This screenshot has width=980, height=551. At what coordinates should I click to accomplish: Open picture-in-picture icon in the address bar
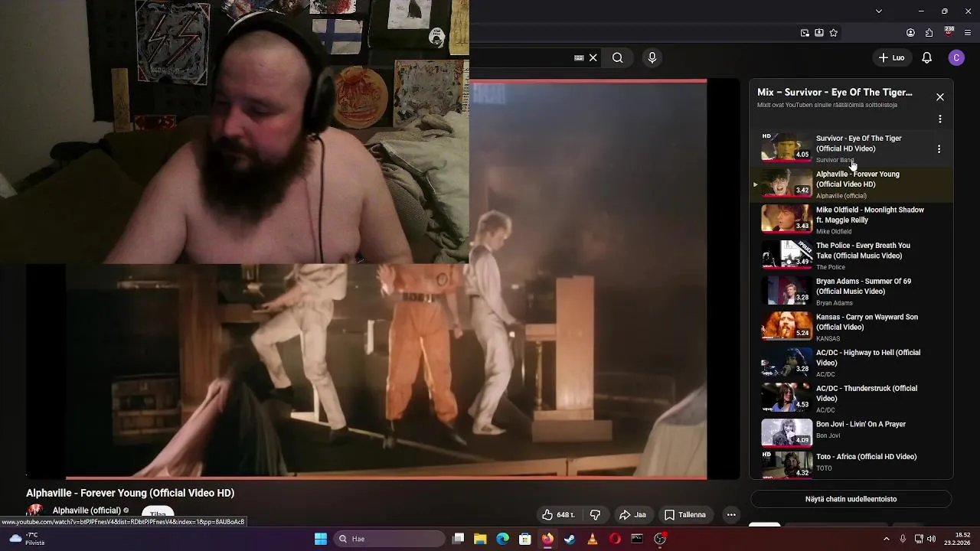[x=805, y=33]
